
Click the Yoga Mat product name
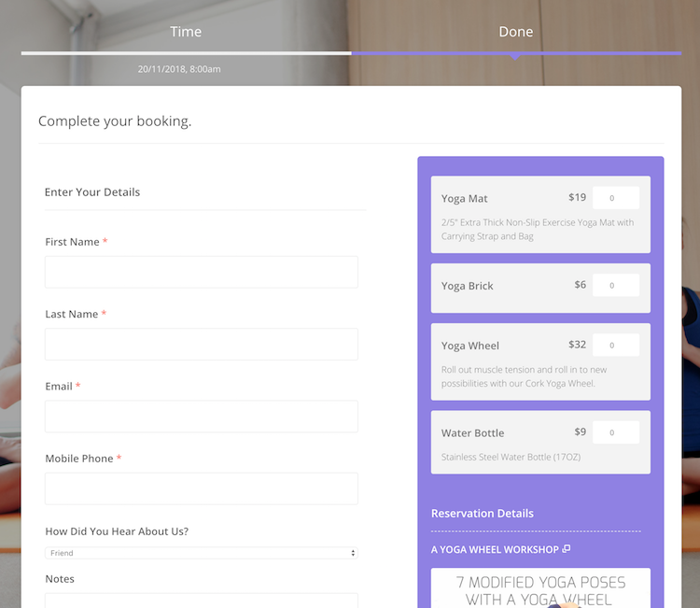pyautogui.click(x=464, y=198)
